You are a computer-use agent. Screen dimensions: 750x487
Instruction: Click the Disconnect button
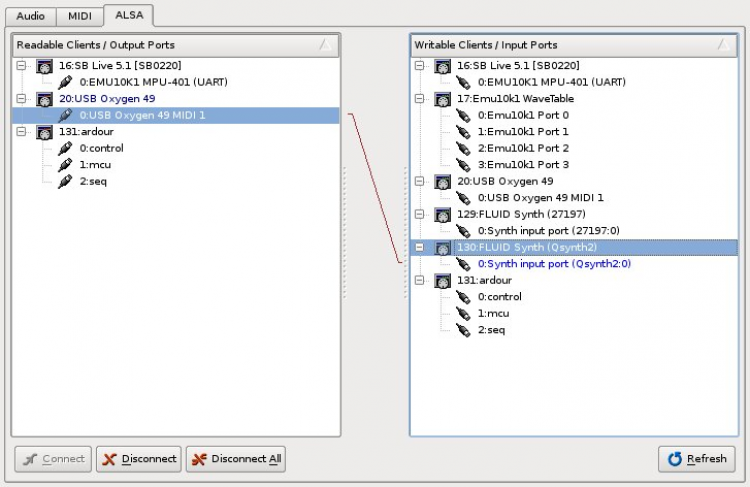click(x=139, y=459)
